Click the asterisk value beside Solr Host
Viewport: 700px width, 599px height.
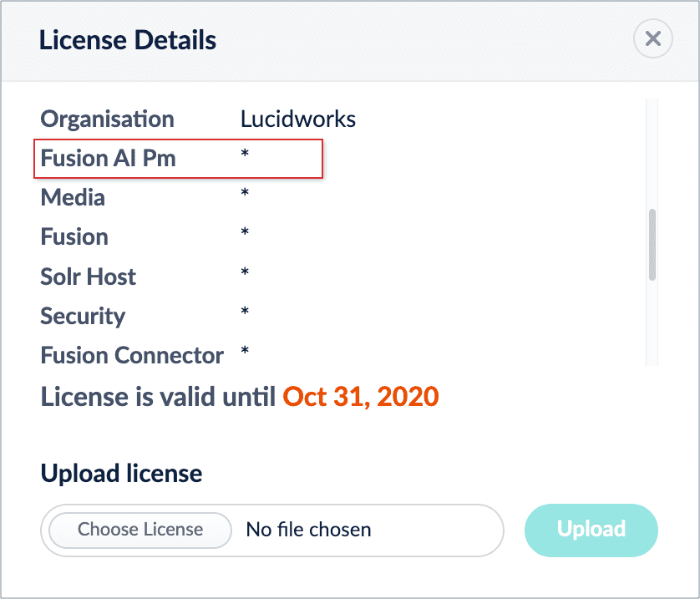[245, 272]
